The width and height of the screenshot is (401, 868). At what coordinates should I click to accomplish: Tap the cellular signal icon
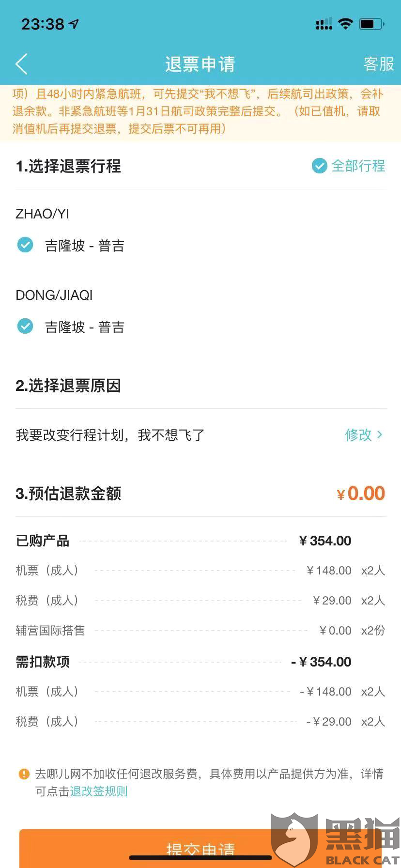click(324, 24)
